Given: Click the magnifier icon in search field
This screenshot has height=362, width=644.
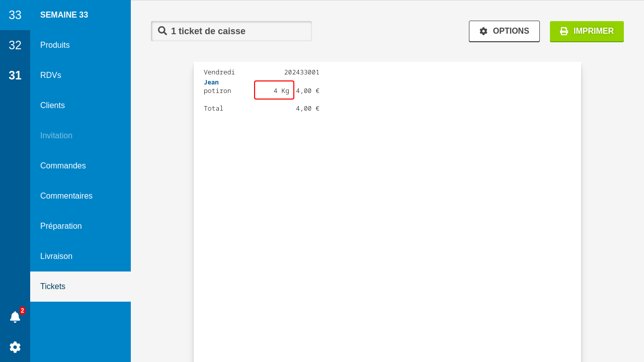Looking at the screenshot, I should point(163,31).
